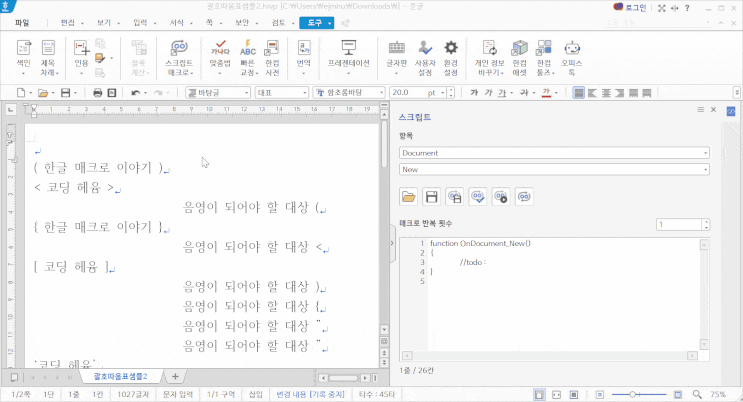Screen dimensions: 743x402
Task: Click the open folder icon in quick toolbar
Action: tap(43, 93)
